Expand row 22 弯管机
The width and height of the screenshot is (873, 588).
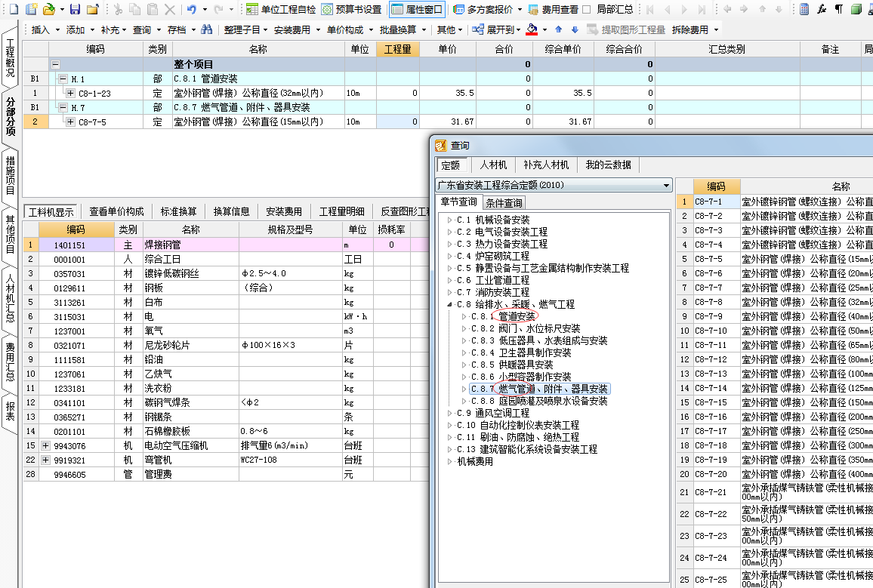click(x=45, y=460)
